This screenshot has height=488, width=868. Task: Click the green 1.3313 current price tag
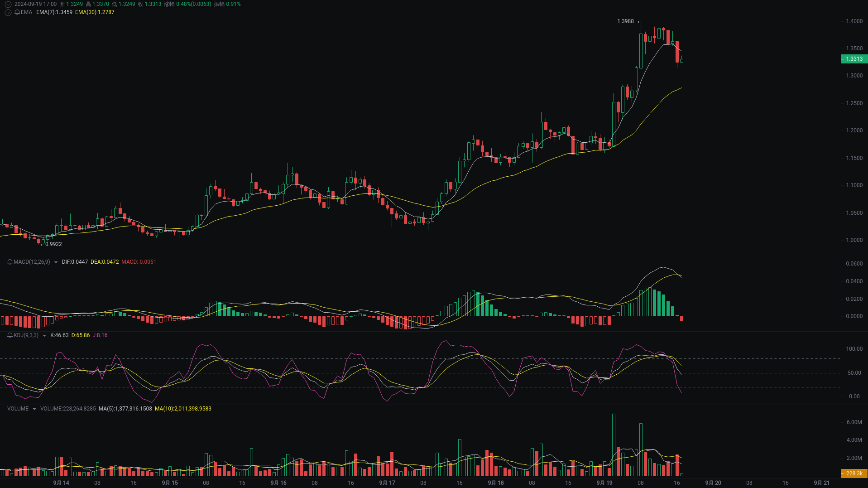pyautogui.click(x=854, y=59)
